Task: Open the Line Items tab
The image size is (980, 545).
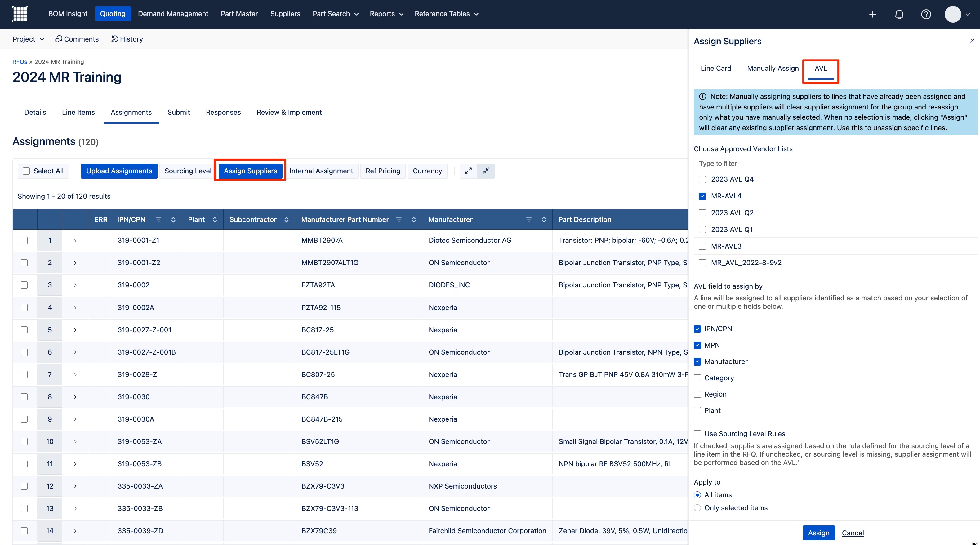Action: [x=78, y=112]
